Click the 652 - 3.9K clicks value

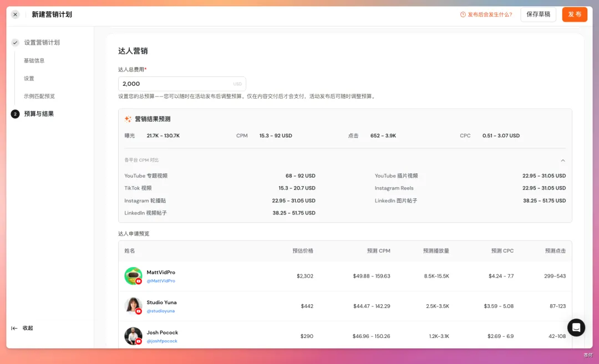pos(383,135)
